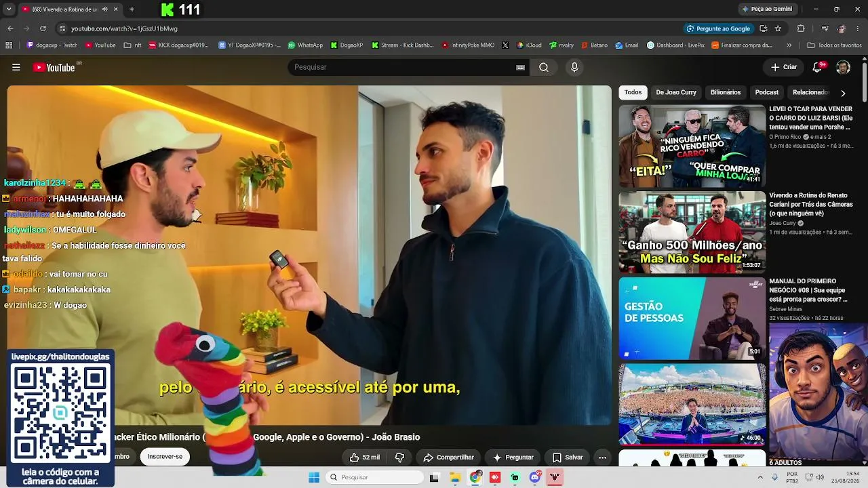
Task: Open the Betano bookmark
Action: (x=595, y=45)
